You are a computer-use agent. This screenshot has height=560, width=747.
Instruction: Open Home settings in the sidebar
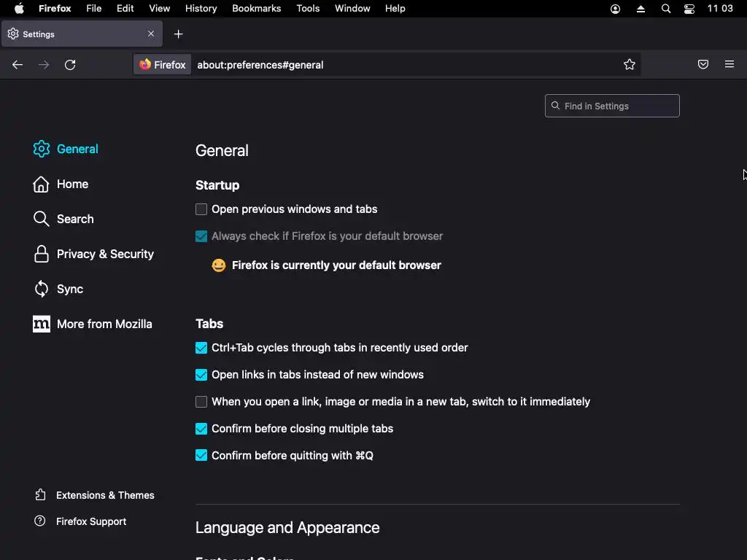coord(72,184)
